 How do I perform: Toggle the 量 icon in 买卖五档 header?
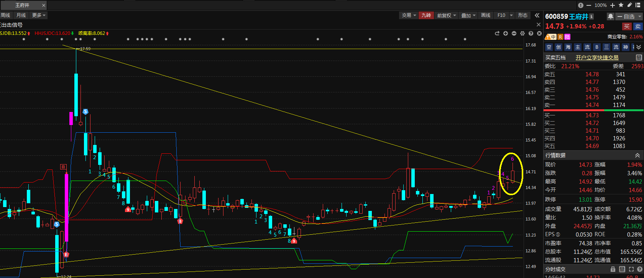click(x=639, y=58)
